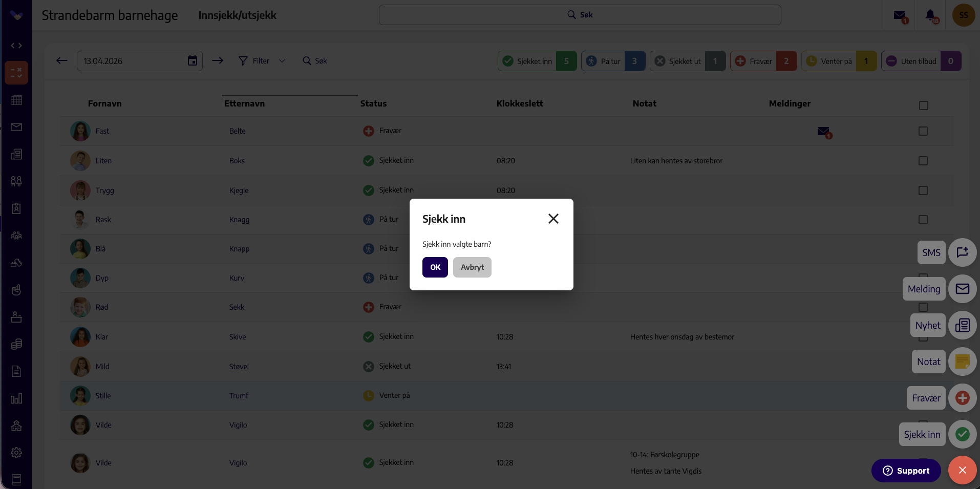Image resolution: width=980 pixels, height=489 pixels.
Task: Open the bar chart statistics sidebar icon
Action: point(16,398)
